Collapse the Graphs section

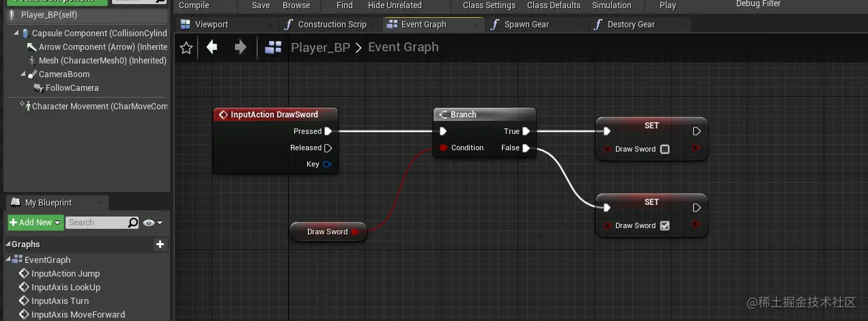pyautogui.click(x=8, y=245)
